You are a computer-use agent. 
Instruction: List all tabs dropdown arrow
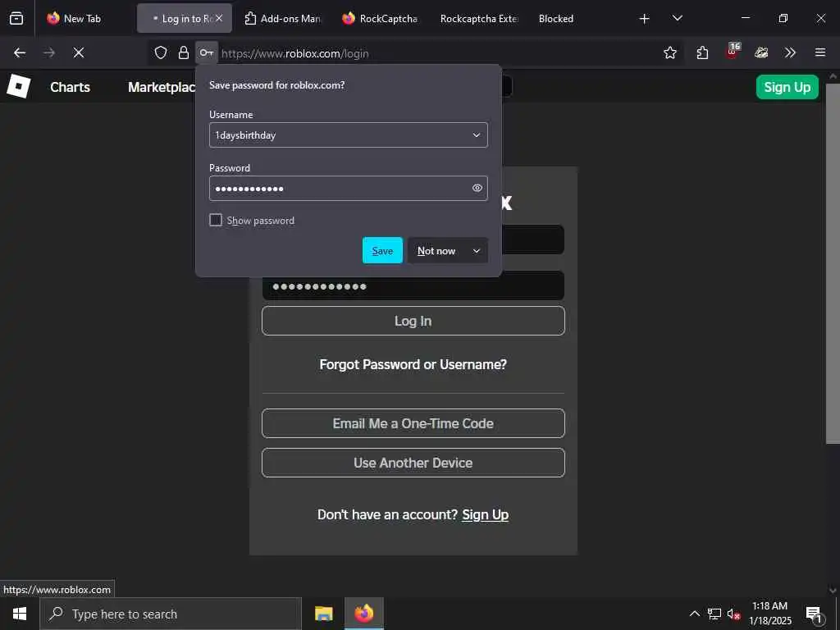[x=677, y=18]
